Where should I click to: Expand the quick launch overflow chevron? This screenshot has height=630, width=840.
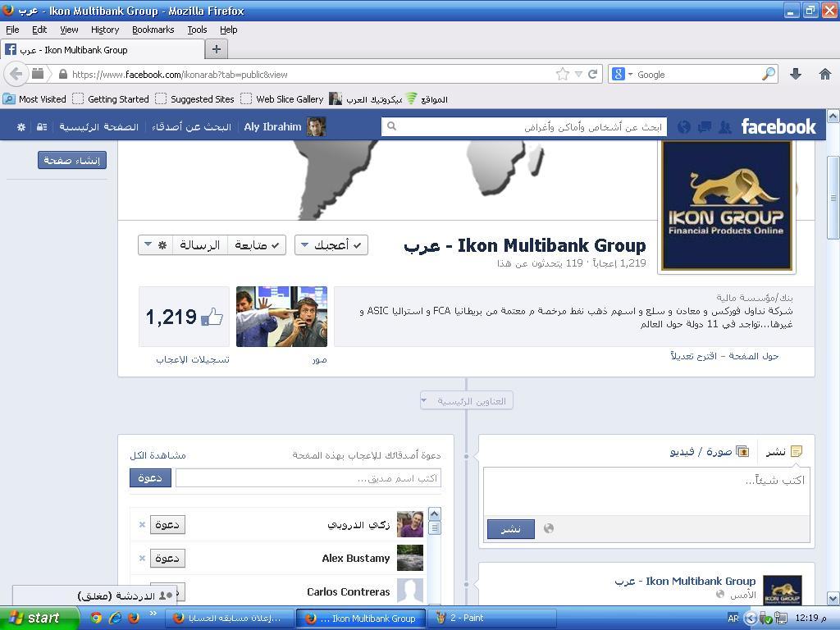tap(153, 613)
